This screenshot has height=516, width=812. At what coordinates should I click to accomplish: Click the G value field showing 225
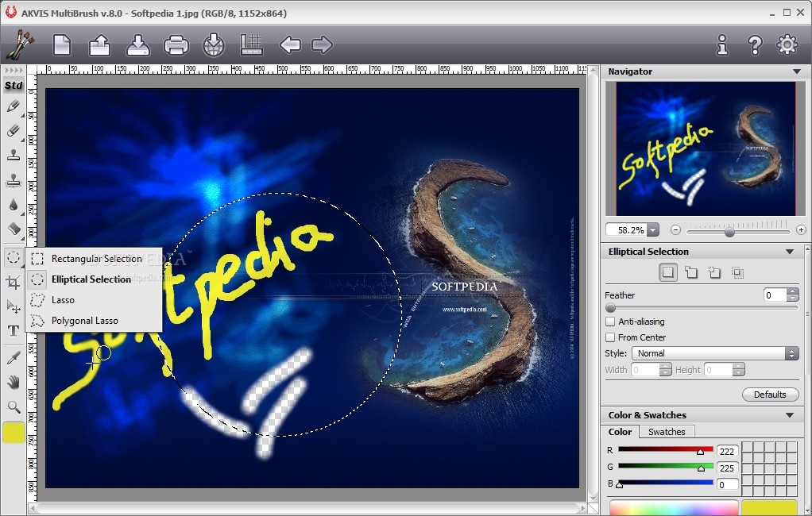[727, 468]
